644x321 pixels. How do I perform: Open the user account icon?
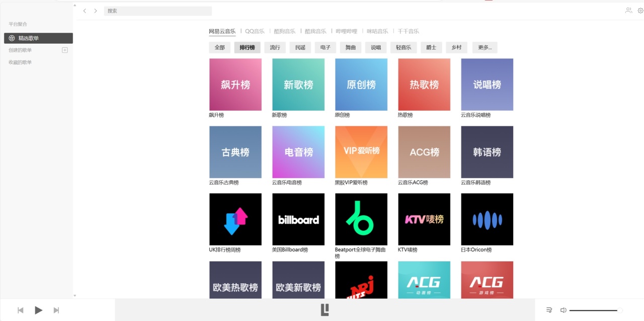tap(628, 10)
